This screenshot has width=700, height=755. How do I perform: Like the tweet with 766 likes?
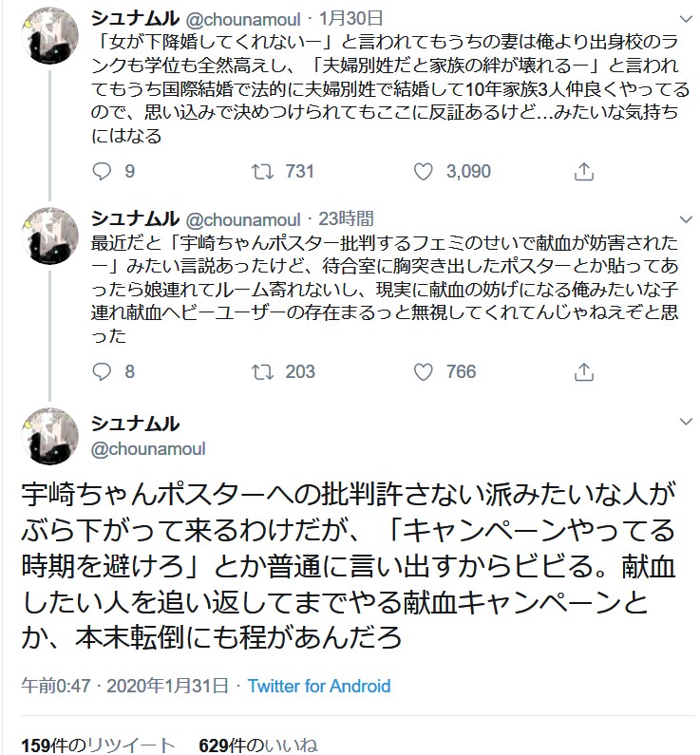(x=426, y=372)
